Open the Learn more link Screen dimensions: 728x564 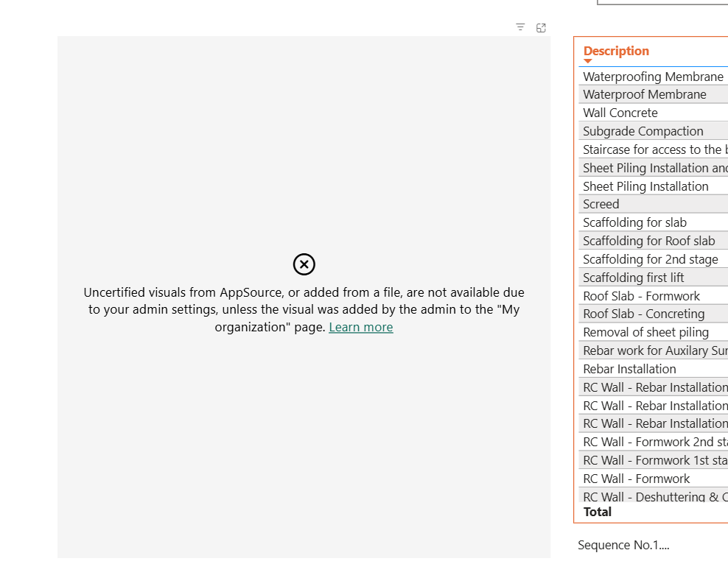coord(361,327)
